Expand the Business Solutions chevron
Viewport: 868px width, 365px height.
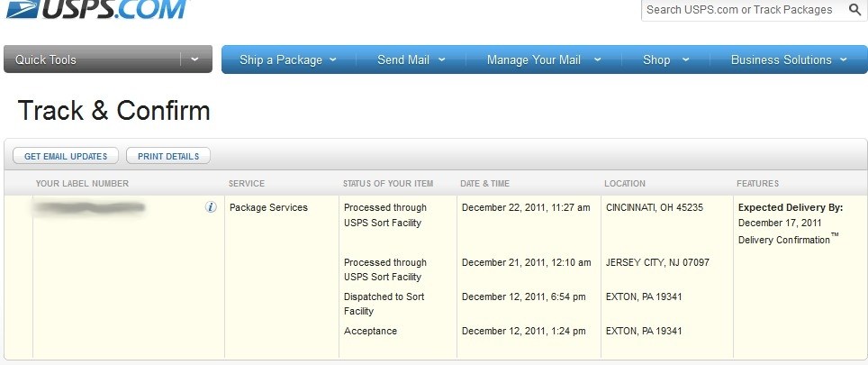844,59
